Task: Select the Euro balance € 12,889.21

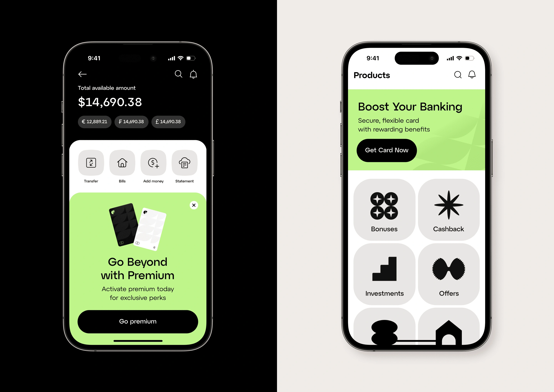Action: [94, 122]
